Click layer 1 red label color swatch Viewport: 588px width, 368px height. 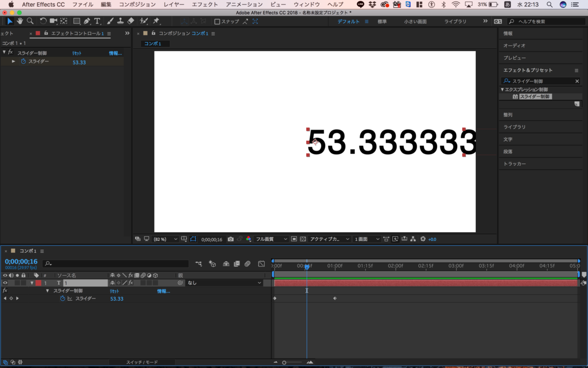pos(38,283)
